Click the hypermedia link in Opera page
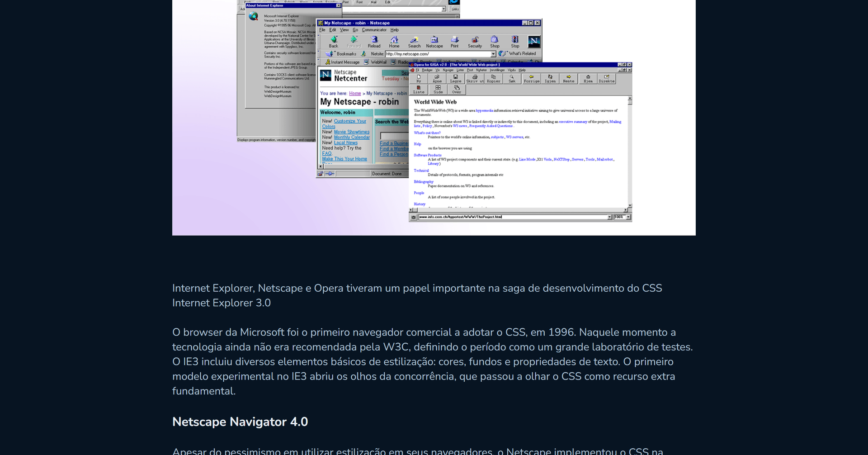868x455 pixels. point(485,110)
